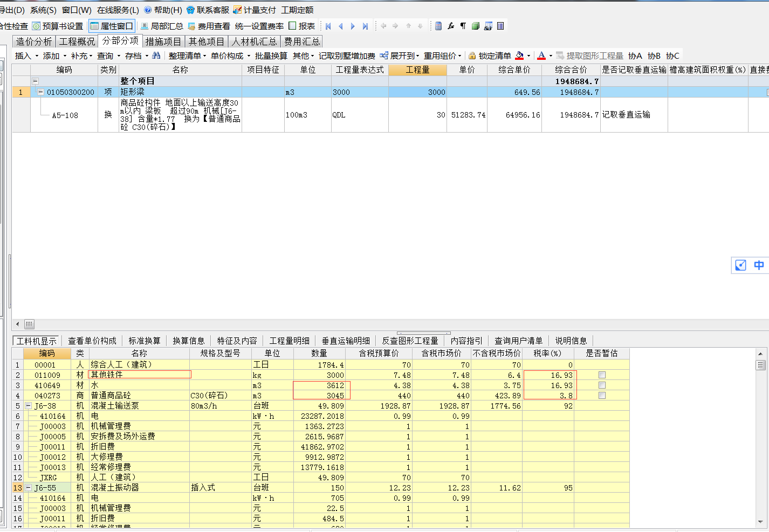Click the fx formula icon

tap(451, 26)
